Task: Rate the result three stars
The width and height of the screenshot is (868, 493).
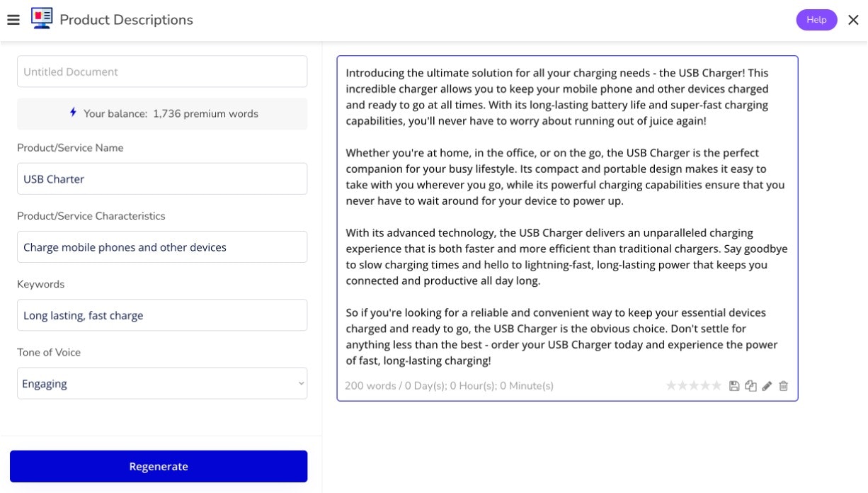Action: pos(694,385)
